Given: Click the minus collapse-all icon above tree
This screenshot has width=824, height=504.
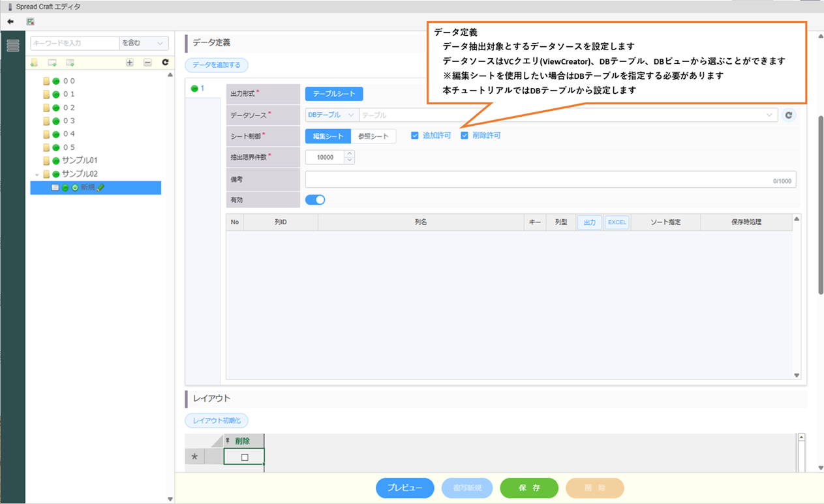Looking at the screenshot, I should tap(147, 63).
